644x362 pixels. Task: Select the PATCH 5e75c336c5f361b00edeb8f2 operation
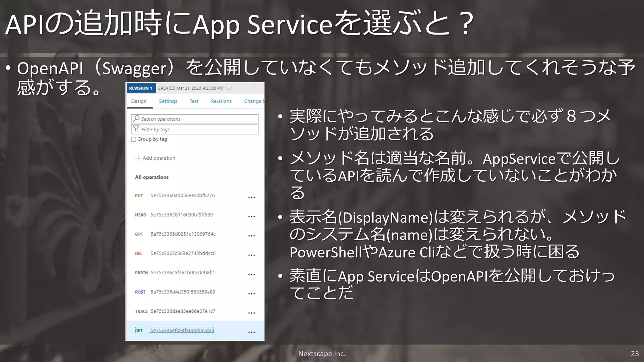point(195,273)
